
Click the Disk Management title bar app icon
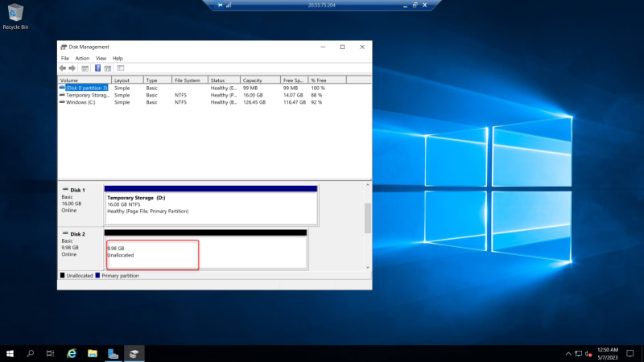[64, 47]
